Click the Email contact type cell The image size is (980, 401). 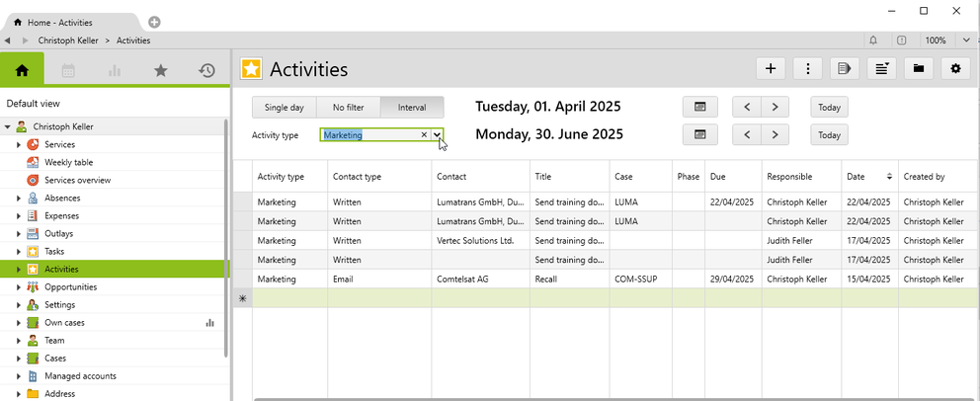pyautogui.click(x=379, y=280)
